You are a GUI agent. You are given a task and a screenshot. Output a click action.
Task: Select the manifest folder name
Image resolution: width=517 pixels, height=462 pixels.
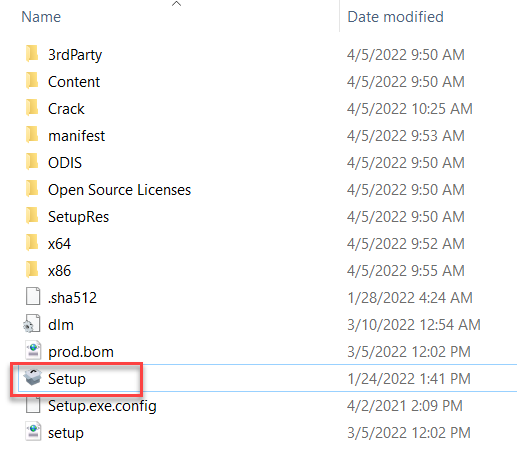[x=76, y=136]
